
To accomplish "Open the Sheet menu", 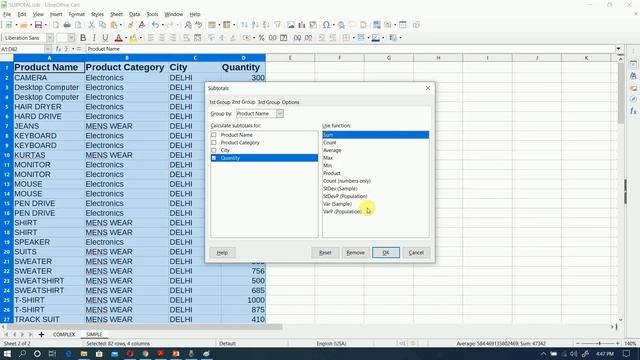I will click(116, 14).
